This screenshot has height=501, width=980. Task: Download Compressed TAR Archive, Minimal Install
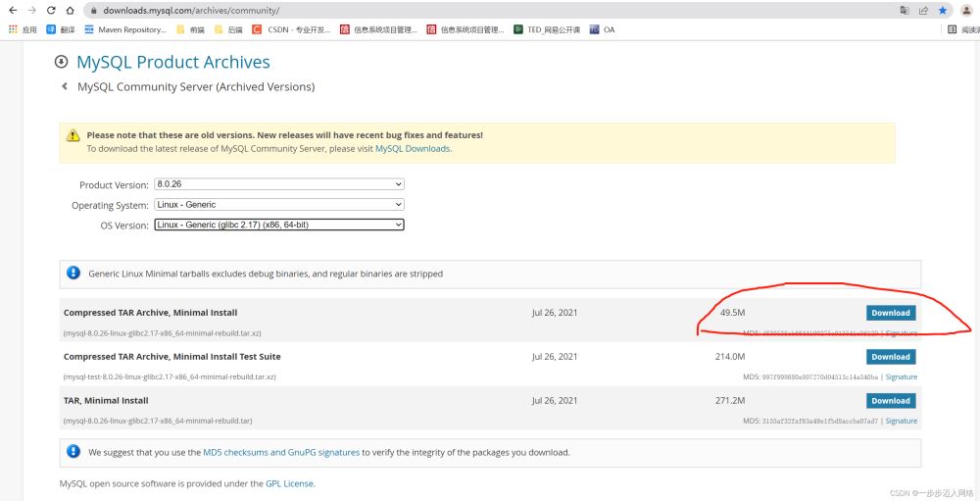click(x=890, y=313)
